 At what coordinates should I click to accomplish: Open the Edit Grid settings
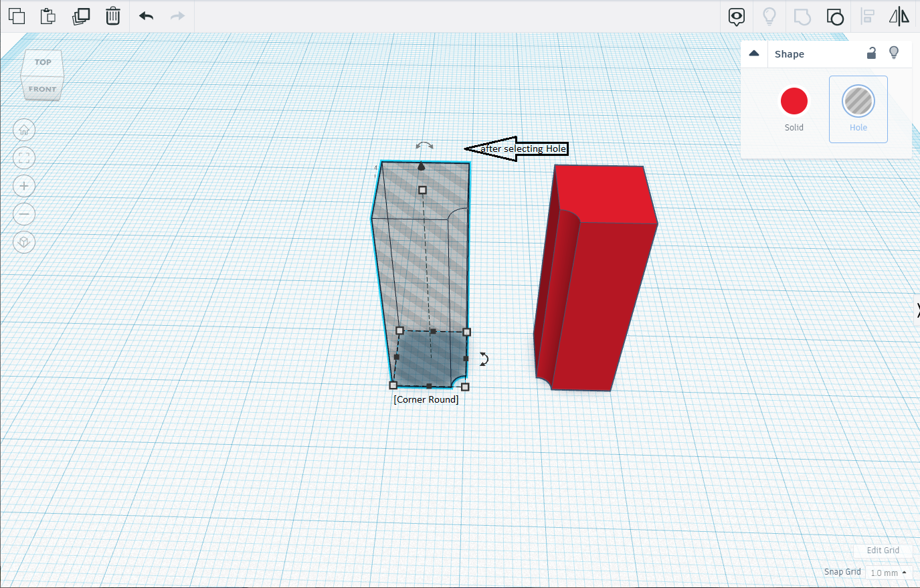883,551
